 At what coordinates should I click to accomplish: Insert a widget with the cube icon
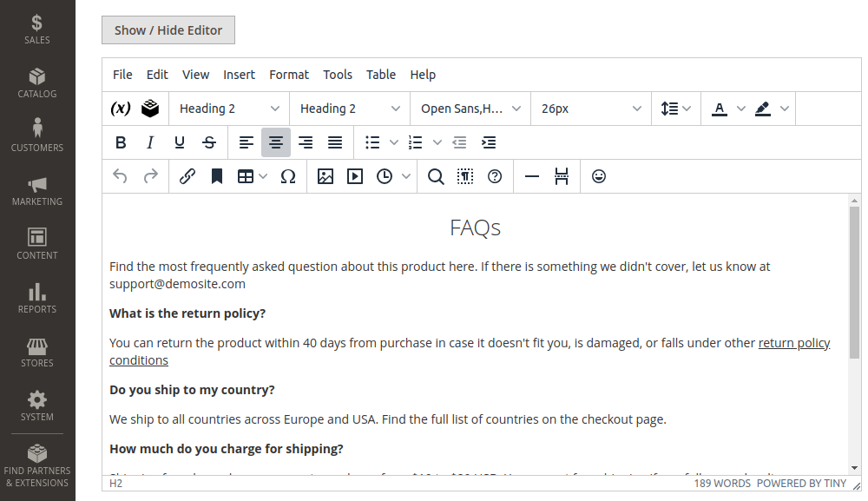150,109
